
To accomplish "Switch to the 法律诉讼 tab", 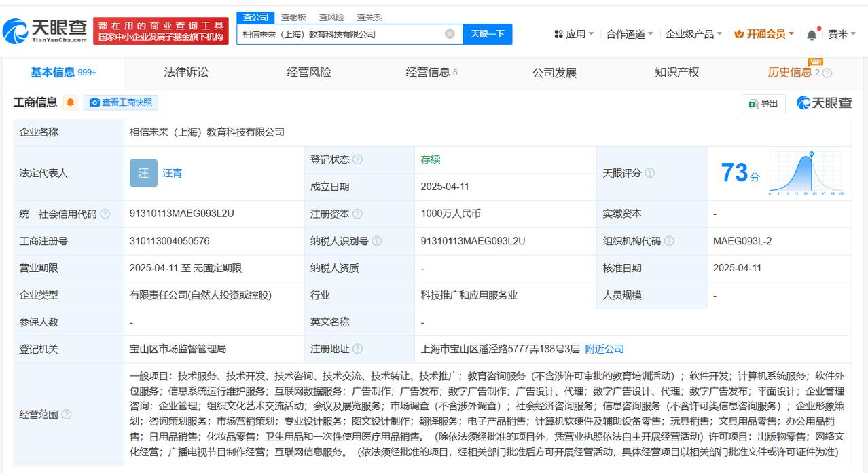I will click(x=186, y=73).
